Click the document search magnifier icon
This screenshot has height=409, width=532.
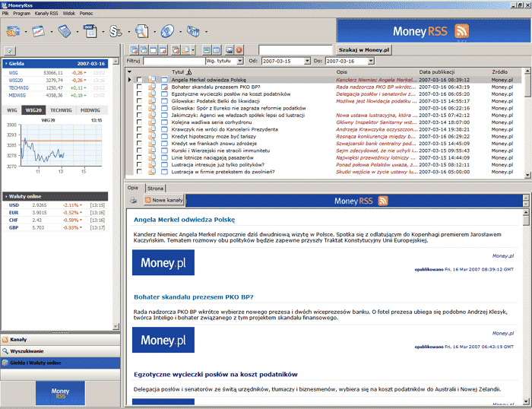click(142, 31)
